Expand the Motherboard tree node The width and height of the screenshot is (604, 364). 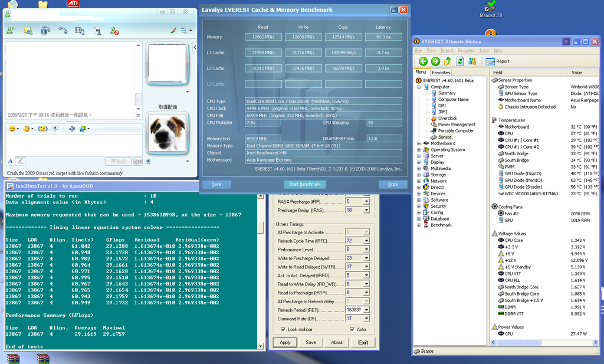click(x=419, y=143)
